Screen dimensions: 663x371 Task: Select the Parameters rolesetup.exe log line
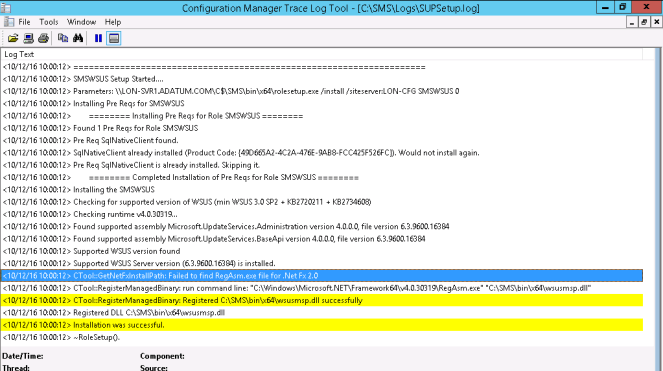coord(322,91)
